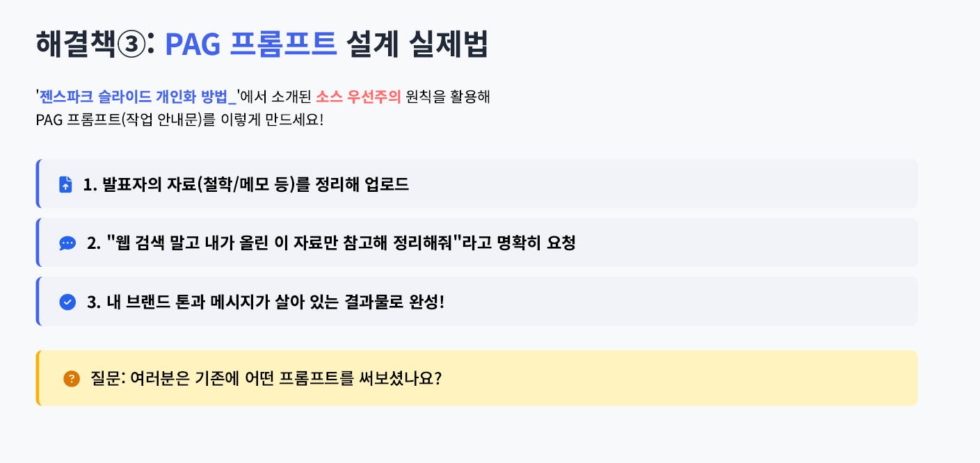Viewport: 980px width, 463px height.
Task: Open the '젠스파크 슬라이드 개인화 방법_' link
Action: tap(138, 97)
